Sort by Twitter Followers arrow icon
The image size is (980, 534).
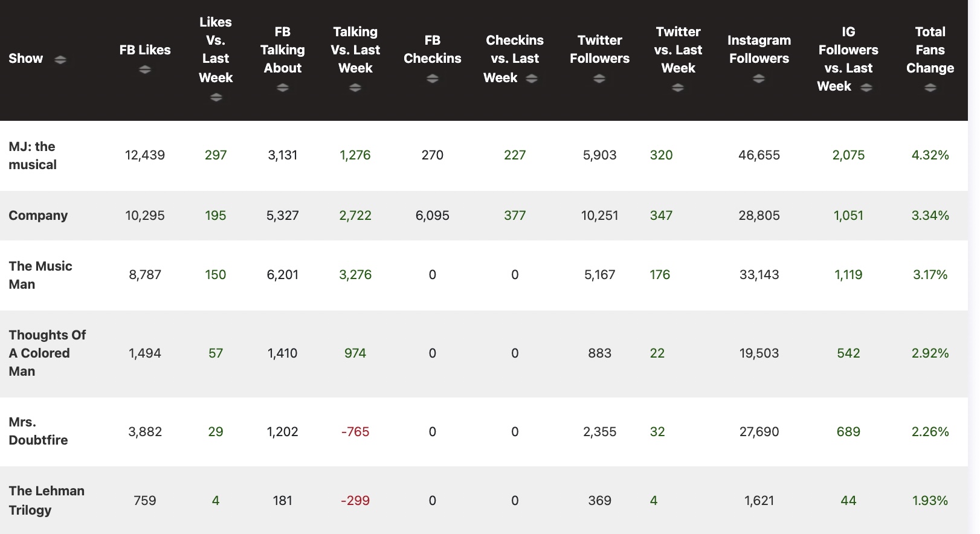tap(599, 79)
